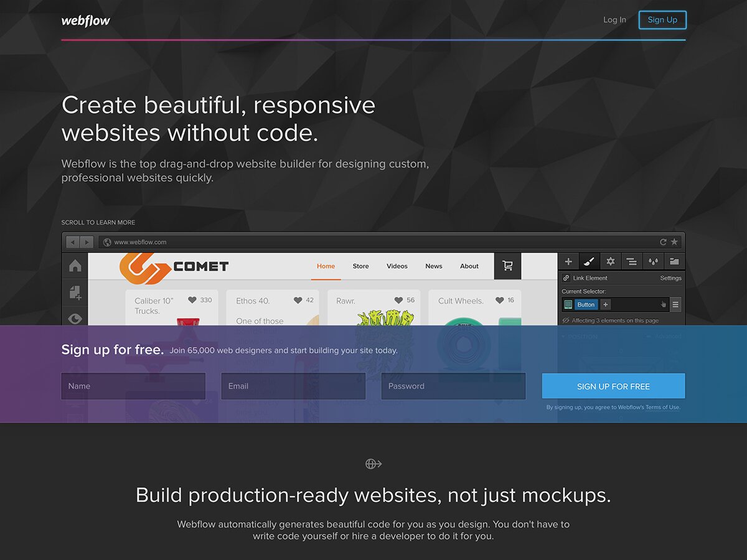The image size is (747, 560).
Task: Click the SIGN UP FOR FREE button
Action: 613,386
